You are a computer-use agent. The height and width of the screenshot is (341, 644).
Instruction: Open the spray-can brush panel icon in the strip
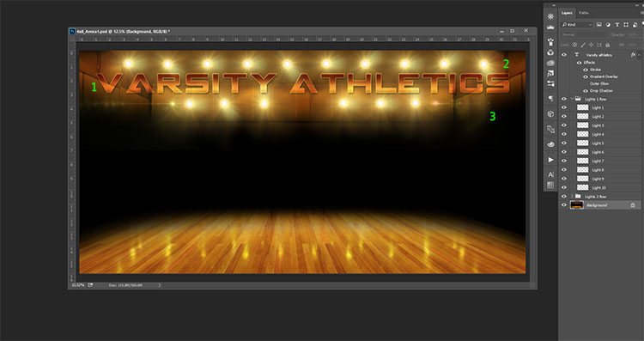(x=550, y=42)
